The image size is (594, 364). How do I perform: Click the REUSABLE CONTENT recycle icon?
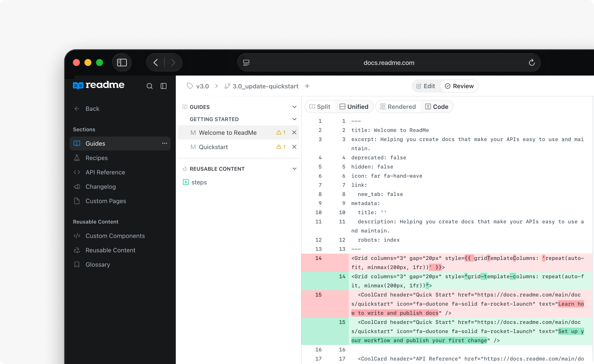point(185,169)
